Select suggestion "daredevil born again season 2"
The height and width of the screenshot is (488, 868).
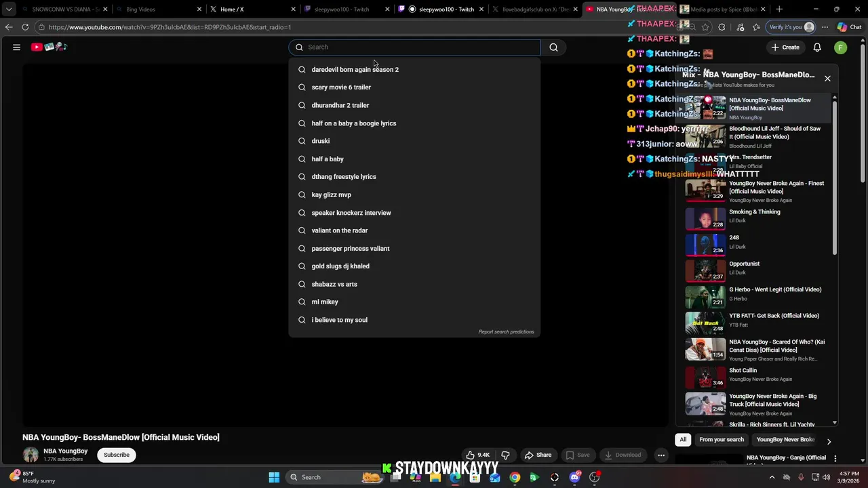click(414, 69)
